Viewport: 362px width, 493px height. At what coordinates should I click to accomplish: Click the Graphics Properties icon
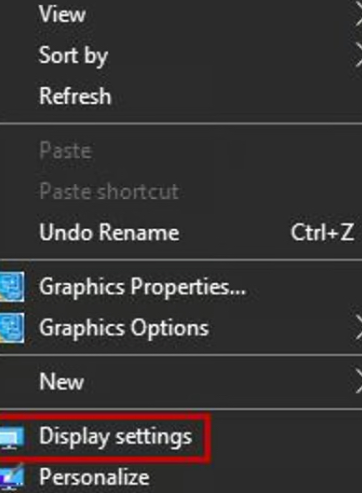12,287
